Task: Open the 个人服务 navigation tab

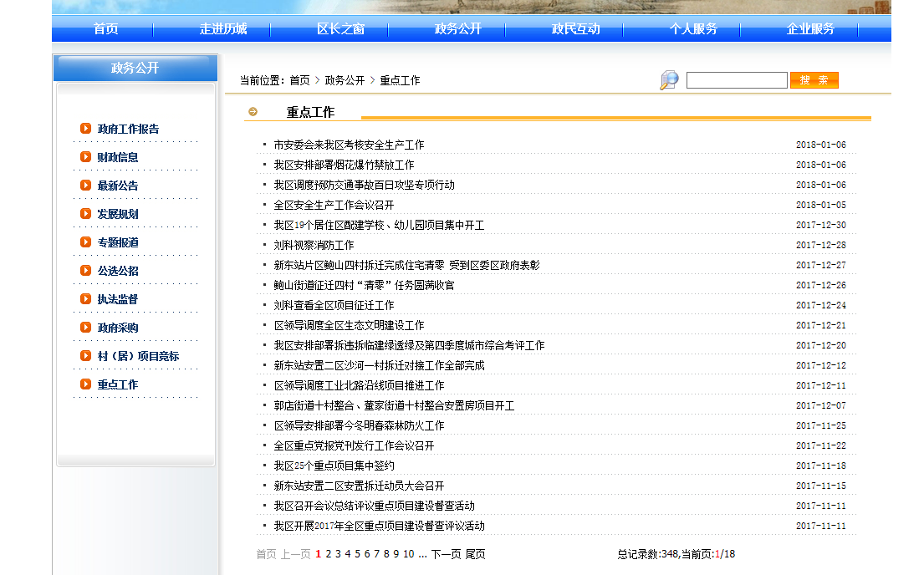Action: click(x=693, y=29)
